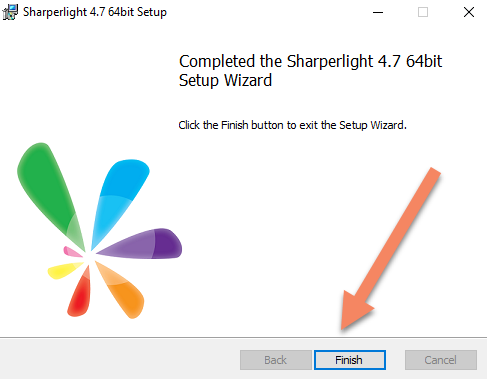Click the "Click the Finish button to exit" instruction text
Viewport: 487px width, 379px height.
(248, 125)
